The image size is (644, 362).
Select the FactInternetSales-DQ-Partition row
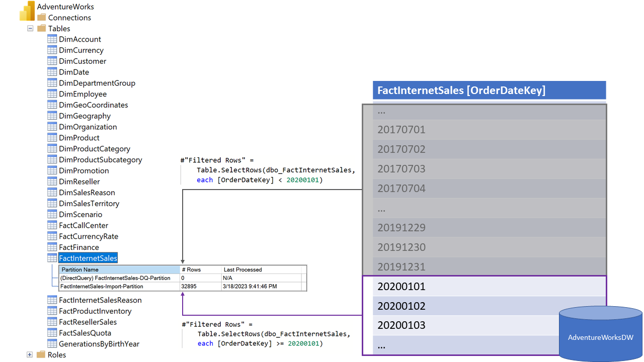pos(182,278)
